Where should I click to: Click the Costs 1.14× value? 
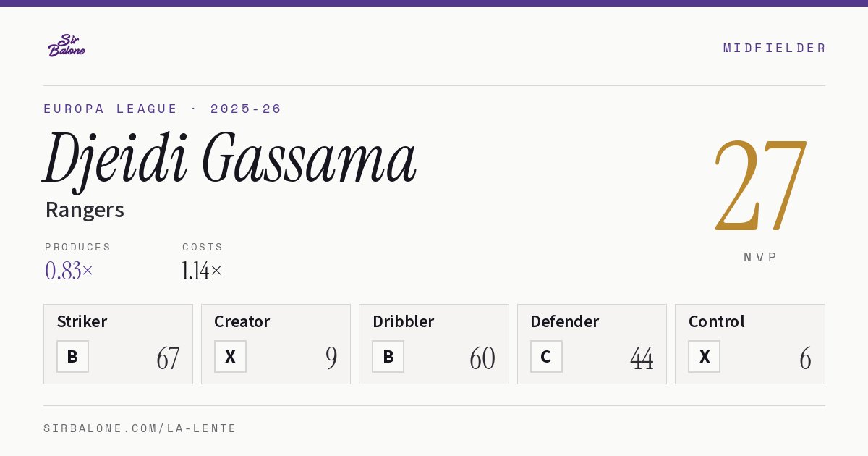(x=202, y=271)
